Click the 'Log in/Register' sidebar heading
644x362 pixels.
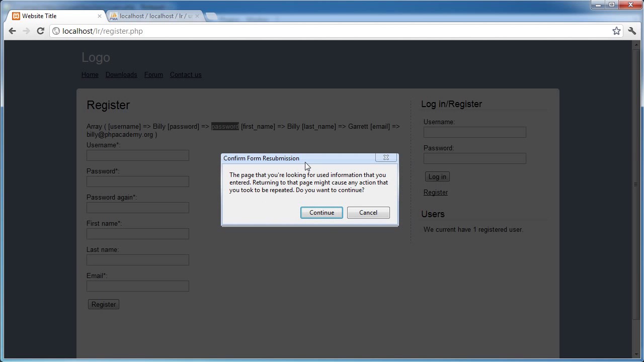coord(451,104)
